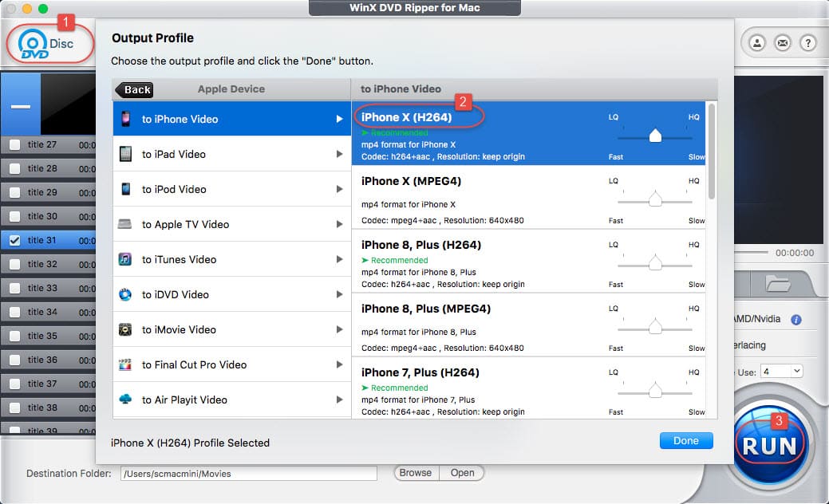Screen dimensions: 829x504
Task: Expand the to Final Cut Pro Video arrow
Action: click(339, 364)
